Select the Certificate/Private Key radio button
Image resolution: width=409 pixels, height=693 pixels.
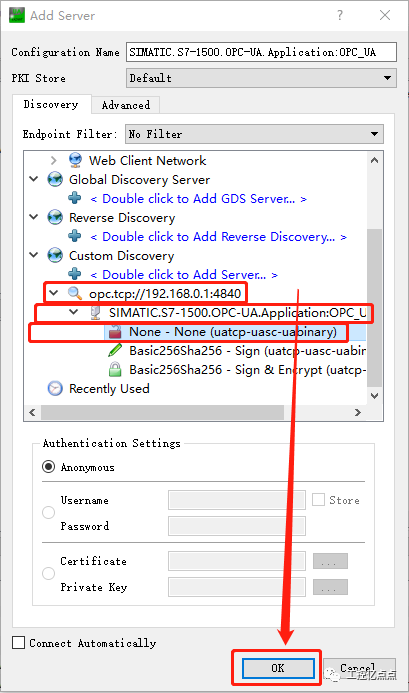(48, 574)
